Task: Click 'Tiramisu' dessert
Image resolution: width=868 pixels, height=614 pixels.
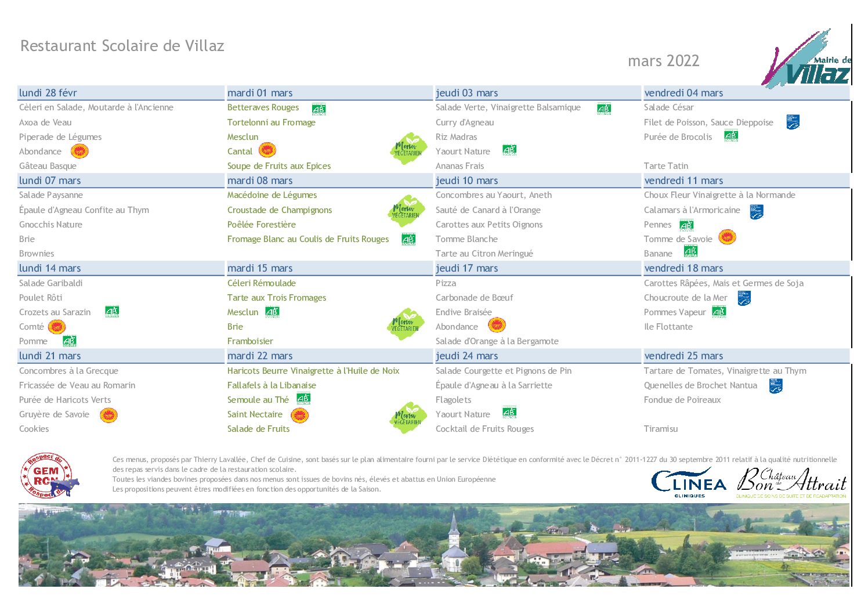Action: (661, 429)
